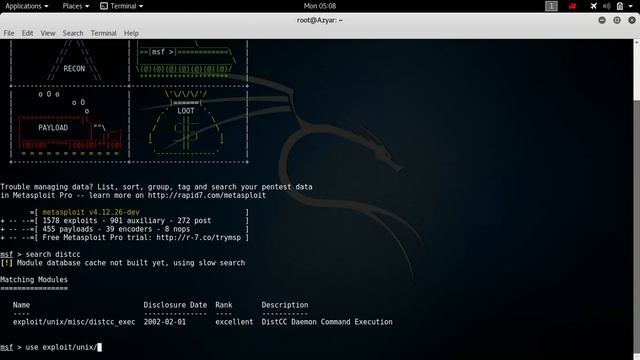Click the 'Name' column header
The image size is (640, 360).
pos(21,305)
